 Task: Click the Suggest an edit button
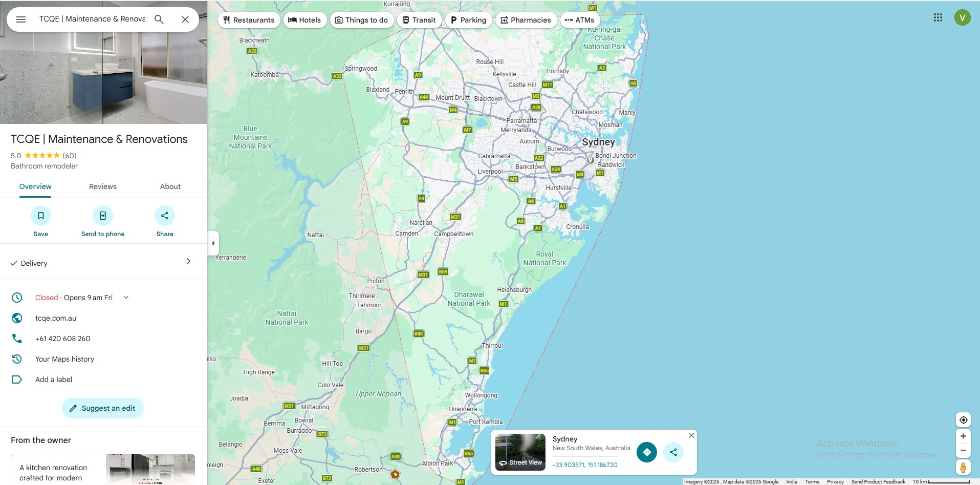click(x=103, y=408)
